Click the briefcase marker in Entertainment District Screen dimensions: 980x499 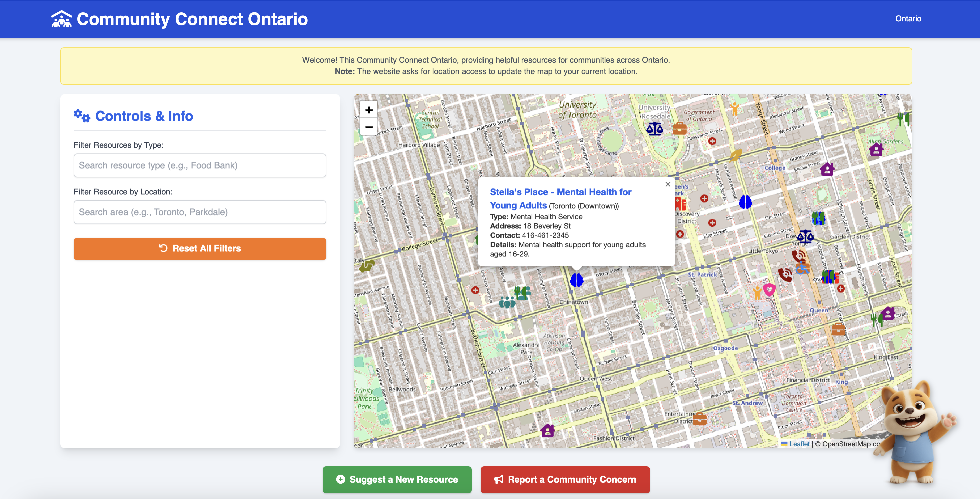point(700,419)
